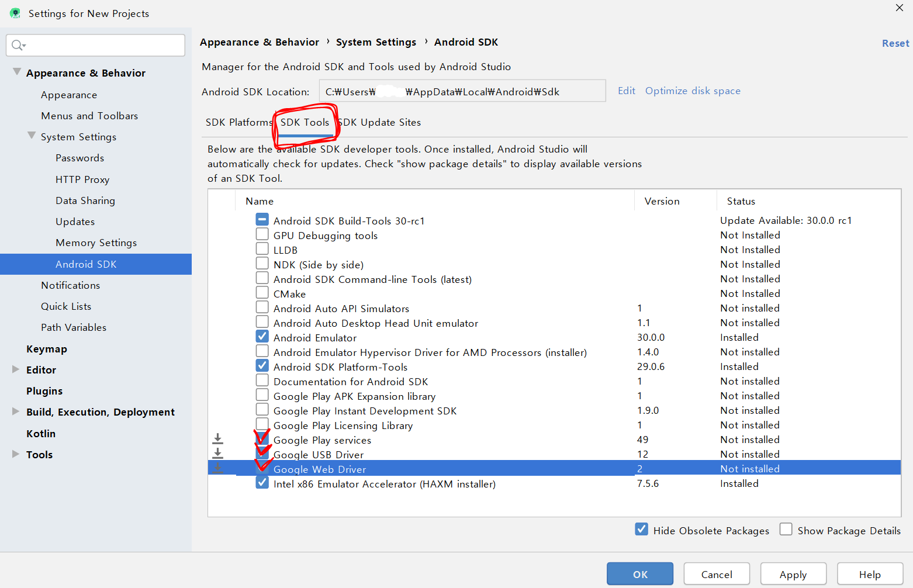The height and width of the screenshot is (588, 913).
Task: Open Notifications settings
Action: [70, 285]
